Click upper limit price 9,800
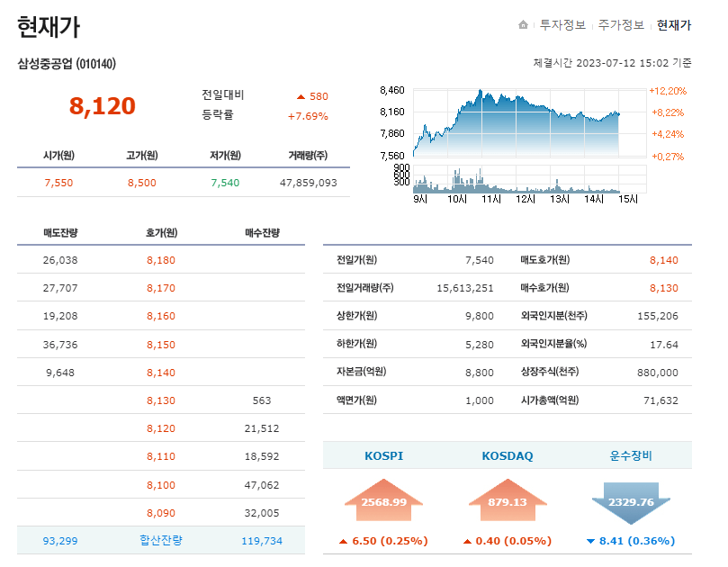728x567 pixels. click(479, 316)
